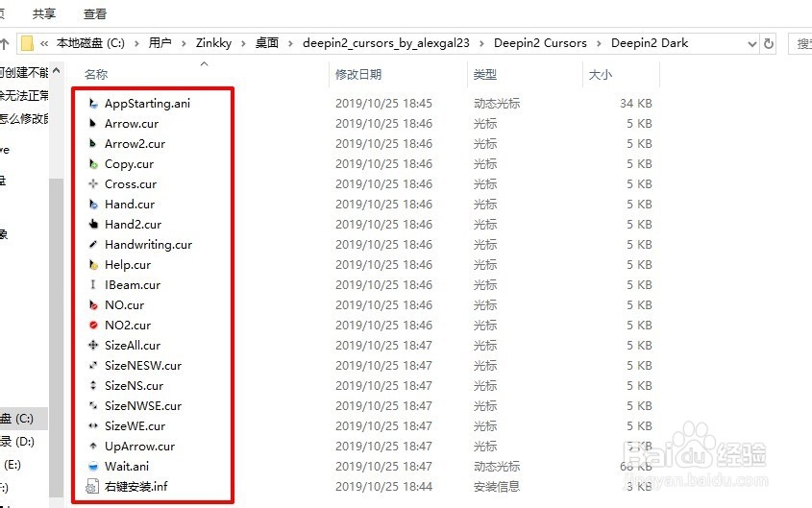Expand chevron after 本地磁盘 (C:) breadcrumb
Image resolution: width=812 pixels, height=508 pixels.
[x=136, y=43]
